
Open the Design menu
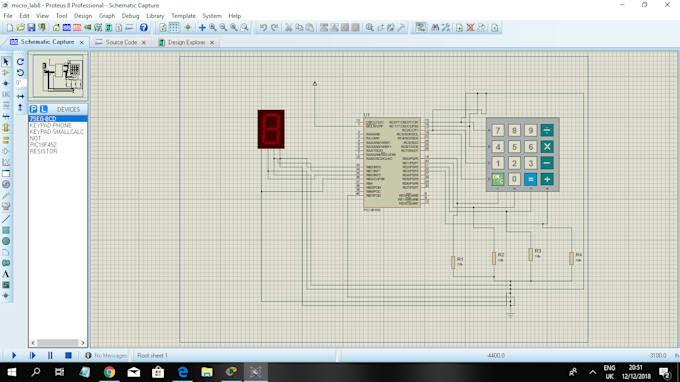tap(83, 16)
